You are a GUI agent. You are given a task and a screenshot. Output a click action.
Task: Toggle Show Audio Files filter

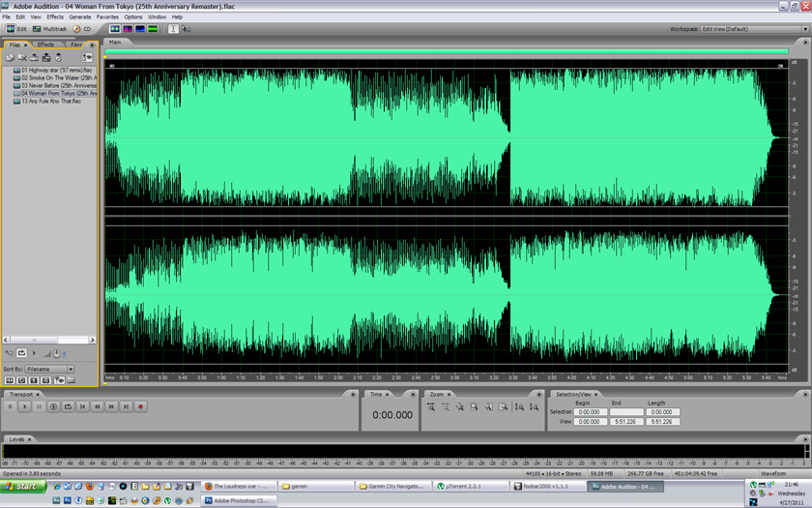pyautogui.click(x=10, y=380)
